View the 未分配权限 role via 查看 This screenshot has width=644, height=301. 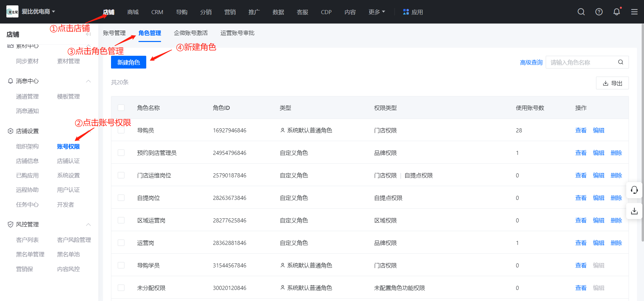tap(581, 288)
